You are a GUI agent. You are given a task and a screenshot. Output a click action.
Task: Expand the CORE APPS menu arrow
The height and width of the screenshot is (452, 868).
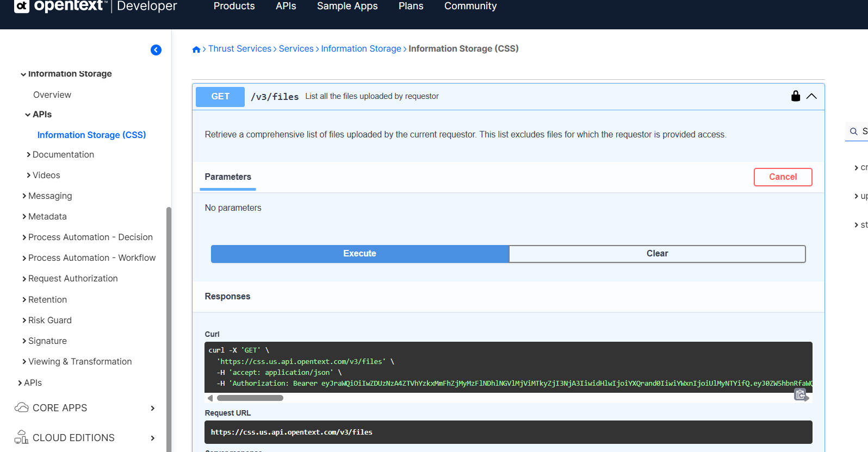coord(153,408)
